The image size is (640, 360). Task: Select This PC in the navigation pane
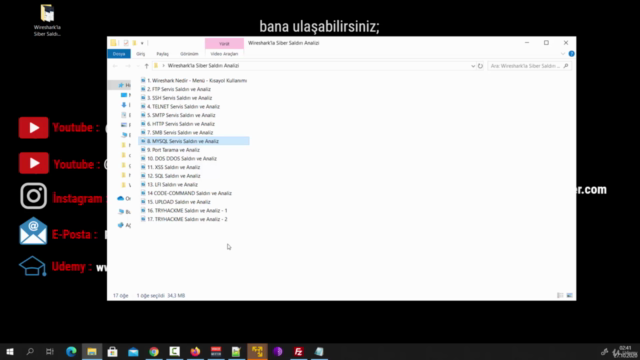(x=124, y=211)
